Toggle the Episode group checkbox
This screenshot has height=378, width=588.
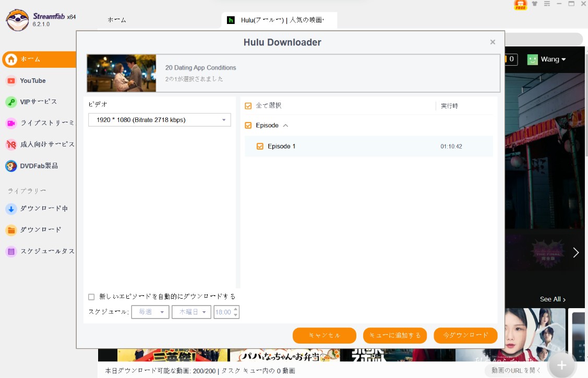tap(248, 126)
